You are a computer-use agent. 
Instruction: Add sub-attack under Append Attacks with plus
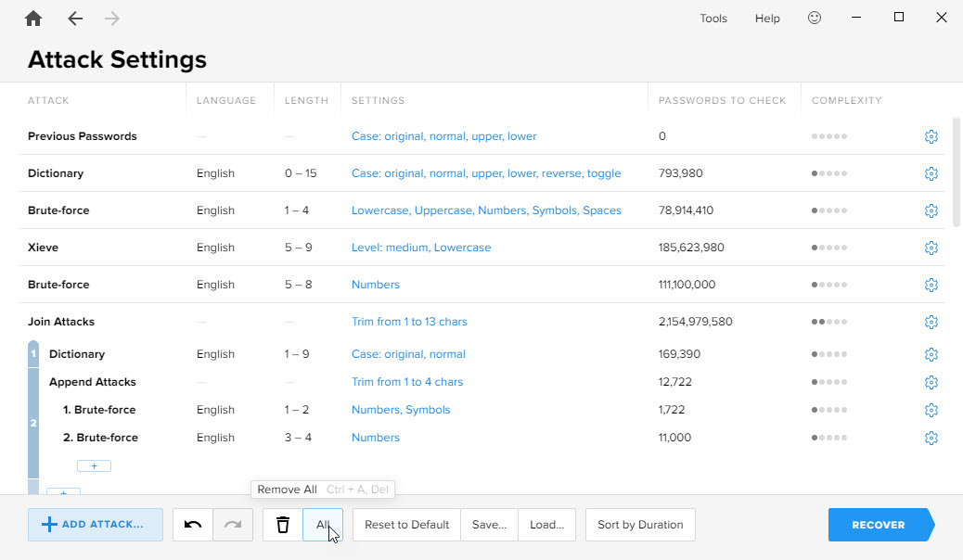94,466
